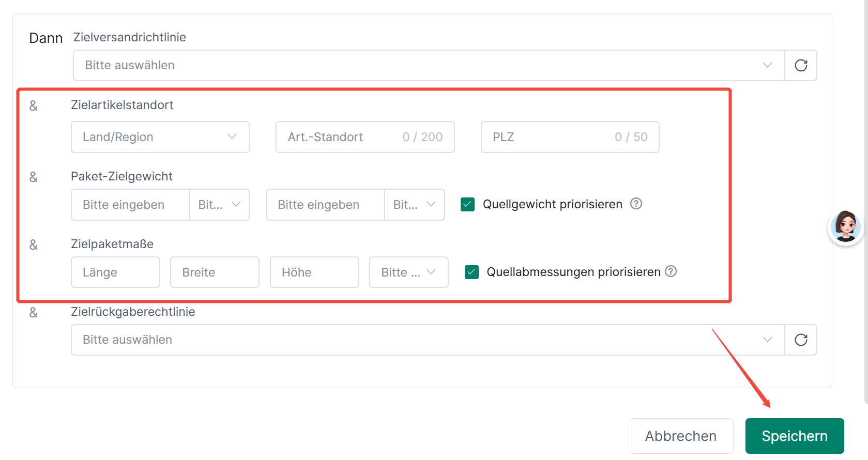The width and height of the screenshot is (868, 460).
Task: Open the Land/Region dropdown
Action: click(x=160, y=137)
